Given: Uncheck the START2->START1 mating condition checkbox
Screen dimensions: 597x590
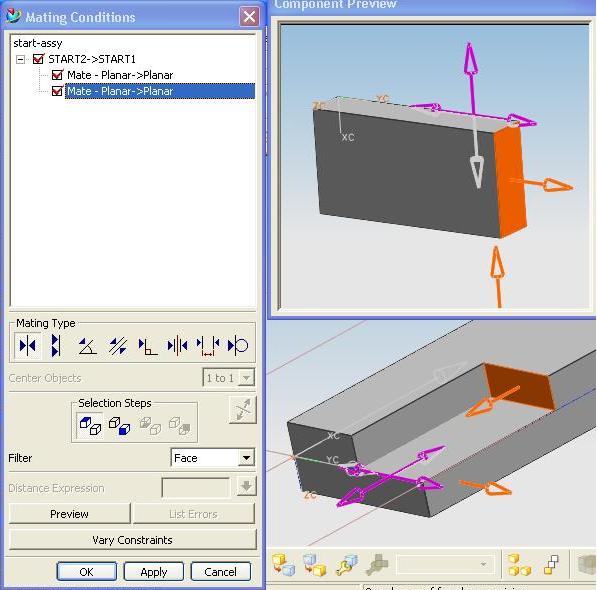Looking at the screenshot, I should (38, 59).
